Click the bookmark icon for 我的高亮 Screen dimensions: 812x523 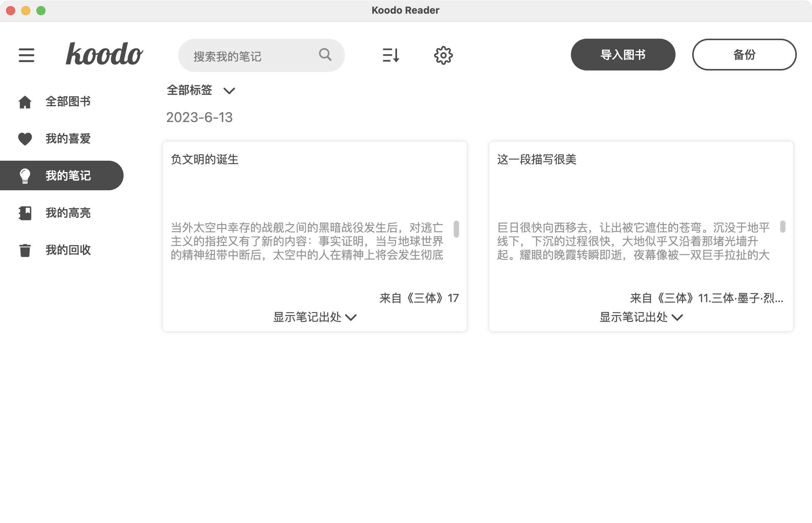tap(25, 213)
